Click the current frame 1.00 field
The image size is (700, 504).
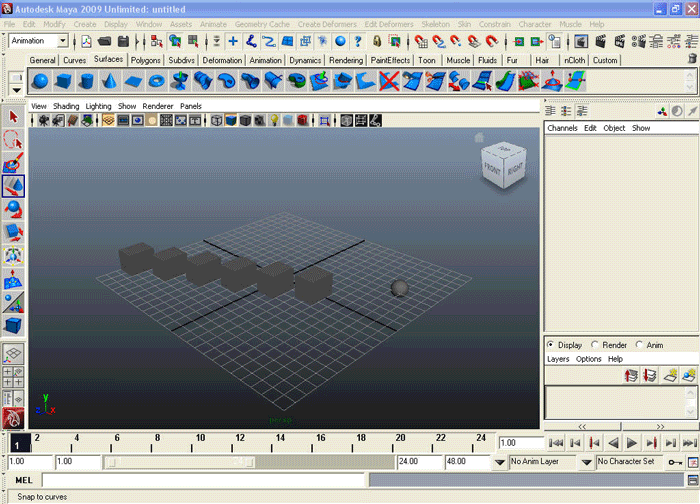pyautogui.click(x=521, y=443)
